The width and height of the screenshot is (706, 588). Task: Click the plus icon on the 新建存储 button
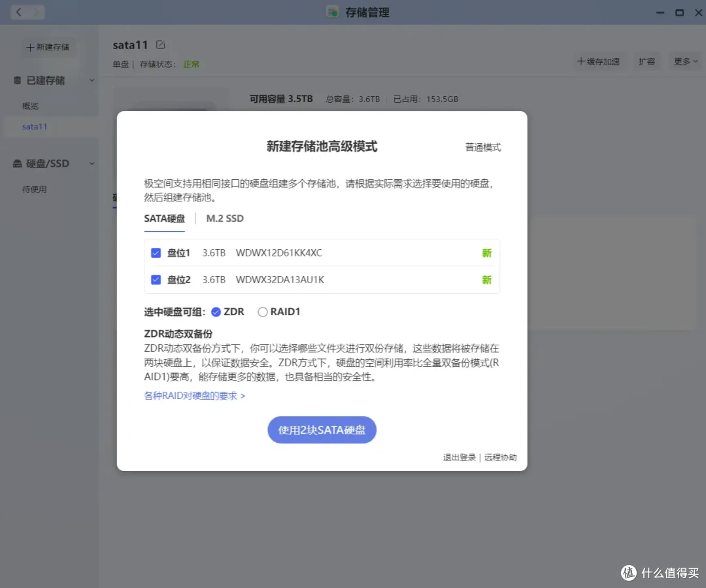[29, 46]
